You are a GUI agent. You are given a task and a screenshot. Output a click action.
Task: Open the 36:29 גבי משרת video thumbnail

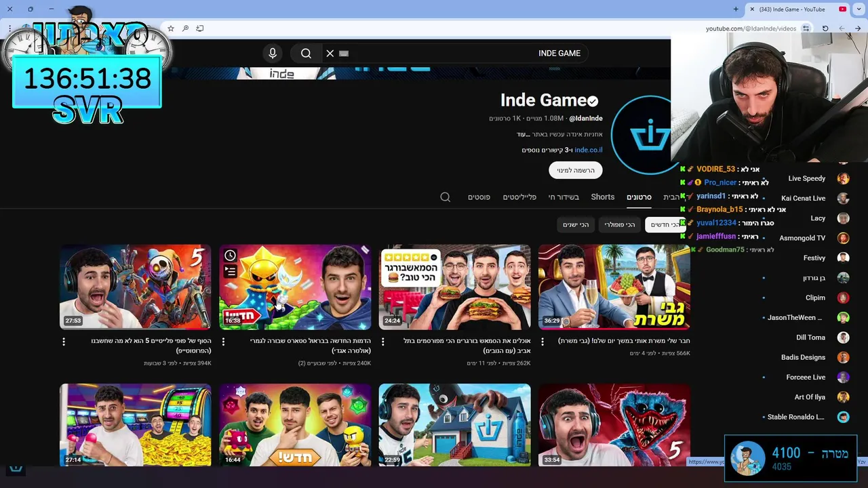pos(614,287)
